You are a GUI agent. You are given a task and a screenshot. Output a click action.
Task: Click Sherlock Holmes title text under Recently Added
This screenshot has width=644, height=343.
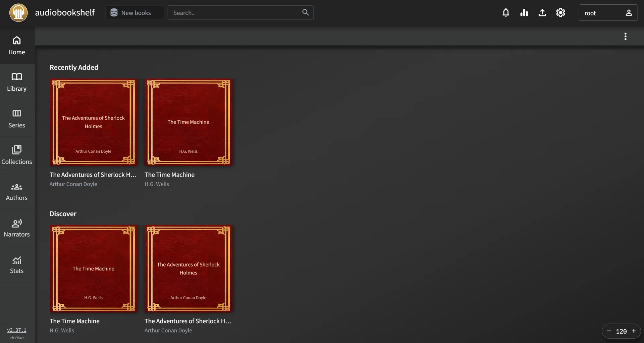[93, 175]
